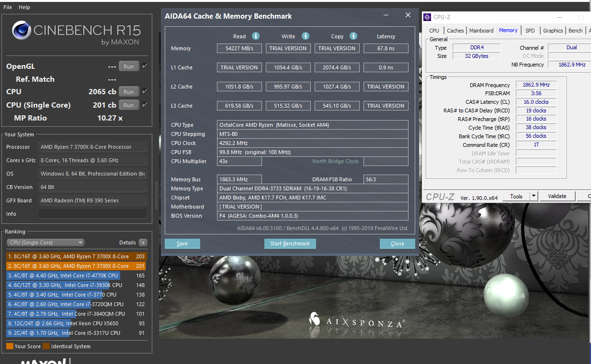
Task: Select ranking row Intel Core i5-3317U
Action: pos(77,333)
